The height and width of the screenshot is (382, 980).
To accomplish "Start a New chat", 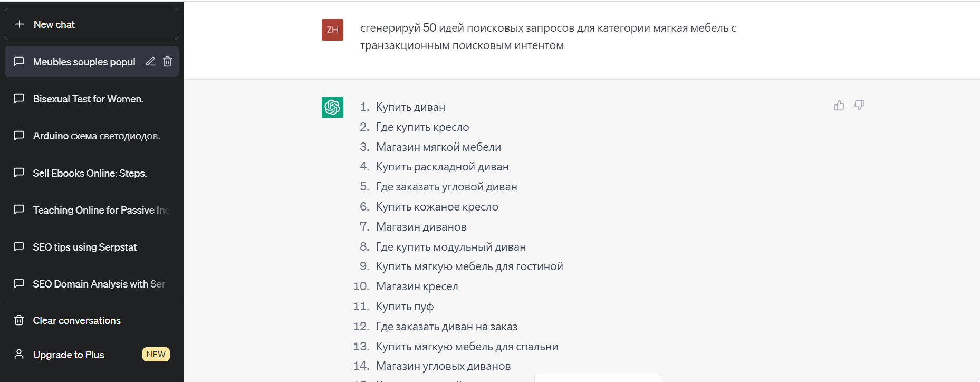I will (x=54, y=24).
